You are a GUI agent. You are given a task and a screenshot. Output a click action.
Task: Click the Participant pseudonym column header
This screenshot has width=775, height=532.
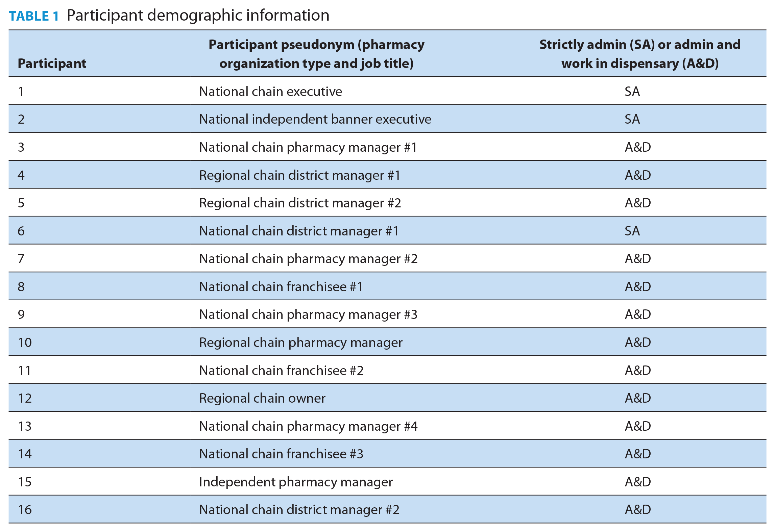click(316, 54)
